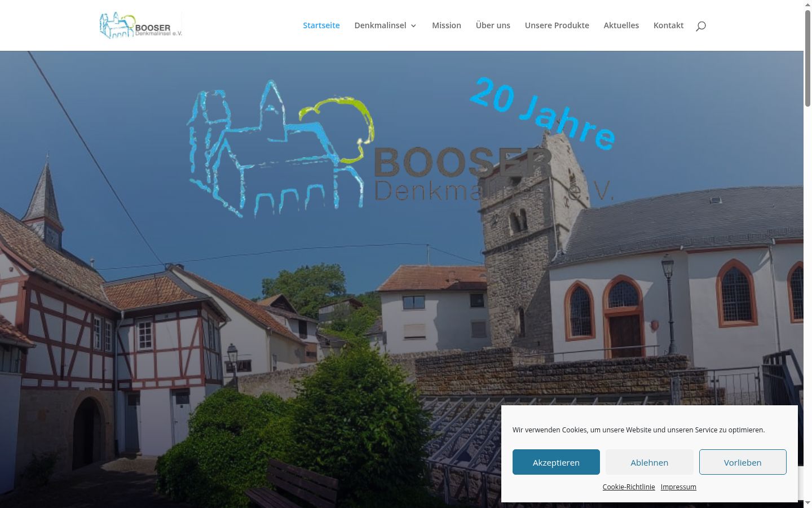Click the scrollbar down arrow
Viewport: 812px width, 508px height.
807,503
